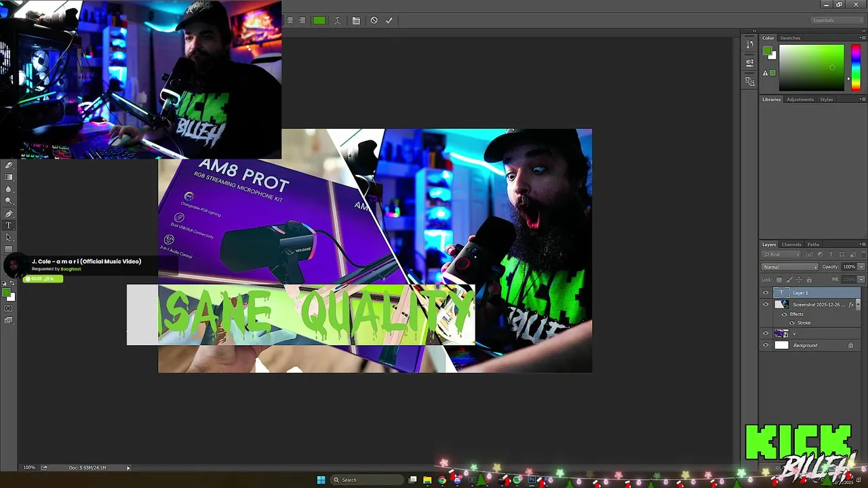Open the Essentials workspace dropdown

coord(838,20)
